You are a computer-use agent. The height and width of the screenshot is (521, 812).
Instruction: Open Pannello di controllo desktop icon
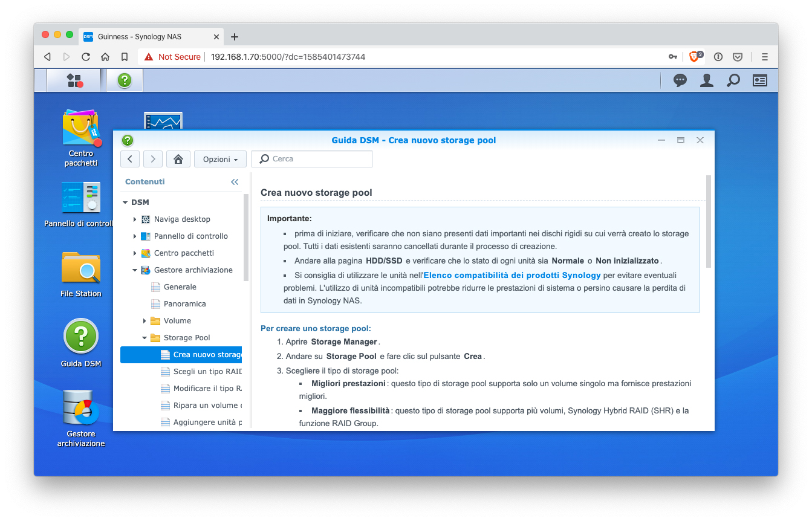point(81,204)
